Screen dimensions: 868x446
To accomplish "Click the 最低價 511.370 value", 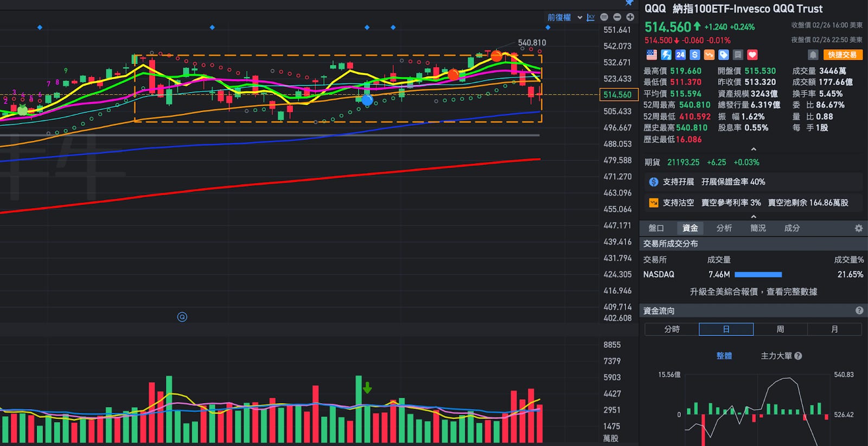I will click(686, 82).
